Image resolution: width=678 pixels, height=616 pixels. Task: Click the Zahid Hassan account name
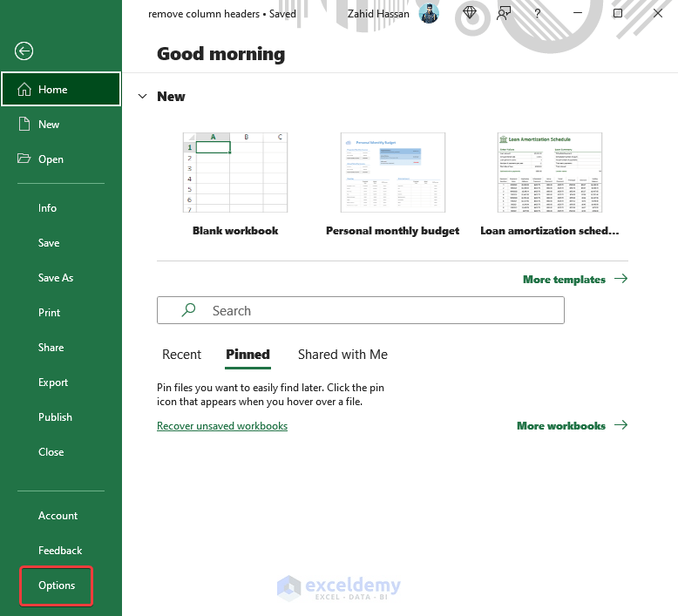[x=378, y=14]
